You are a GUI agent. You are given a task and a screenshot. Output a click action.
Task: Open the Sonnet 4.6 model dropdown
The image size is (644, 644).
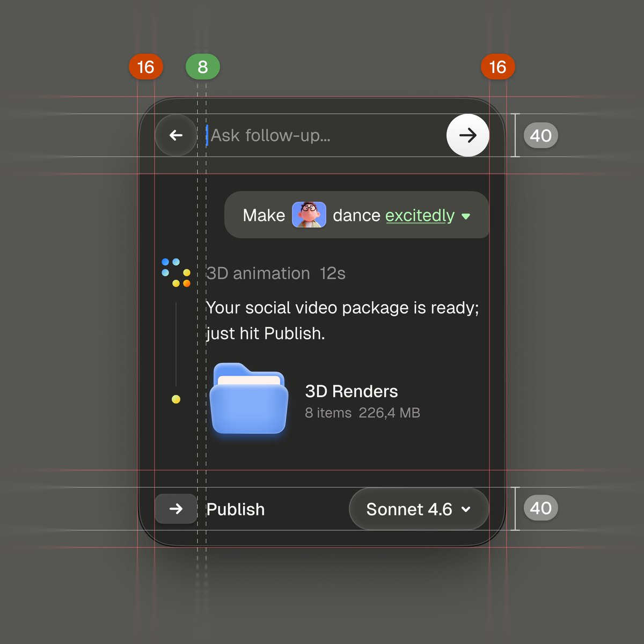point(409,509)
